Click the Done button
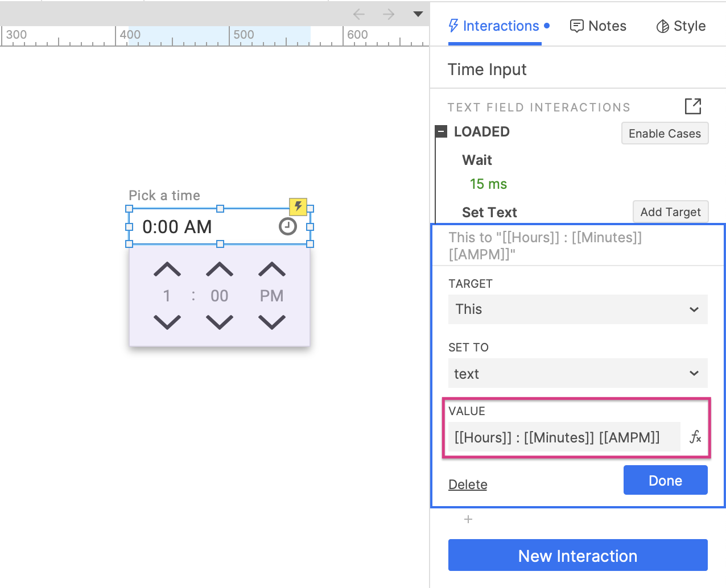 [666, 481]
